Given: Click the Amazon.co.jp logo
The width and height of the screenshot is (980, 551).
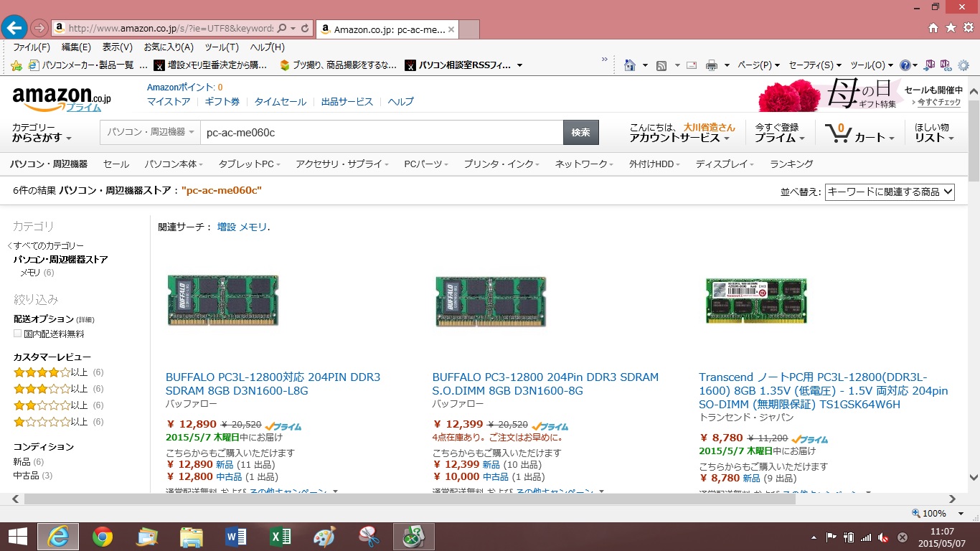Looking at the screenshot, I should pyautogui.click(x=62, y=99).
